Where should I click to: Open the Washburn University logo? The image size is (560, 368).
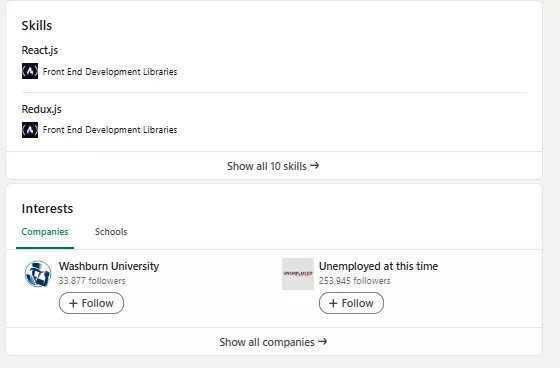coord(38,274)
